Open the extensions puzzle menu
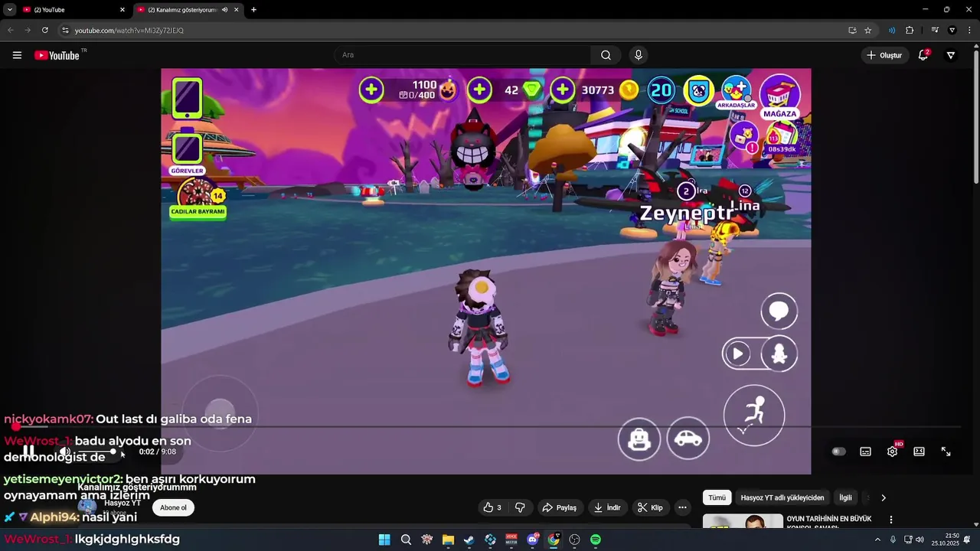Image resolution: width=980 pixels, height=551 pixels. tap(910, 31)
